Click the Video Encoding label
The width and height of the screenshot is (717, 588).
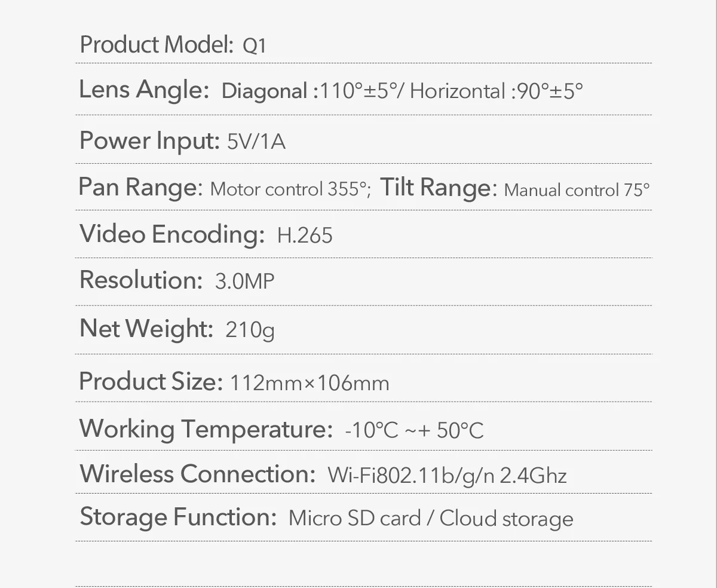click(171, 234)
